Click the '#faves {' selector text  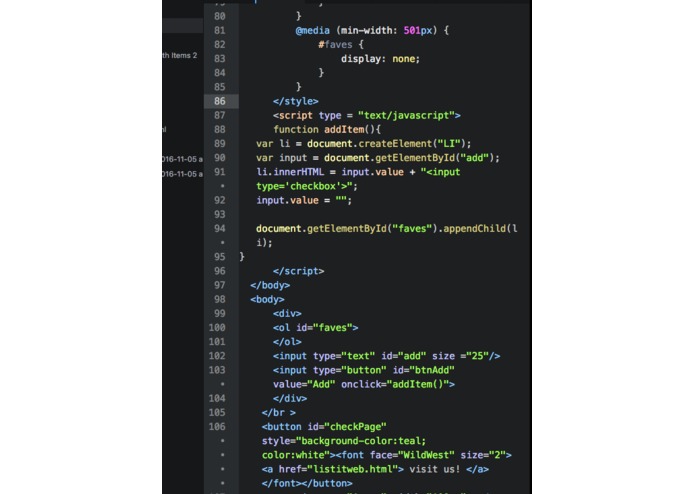click(341, 45)
